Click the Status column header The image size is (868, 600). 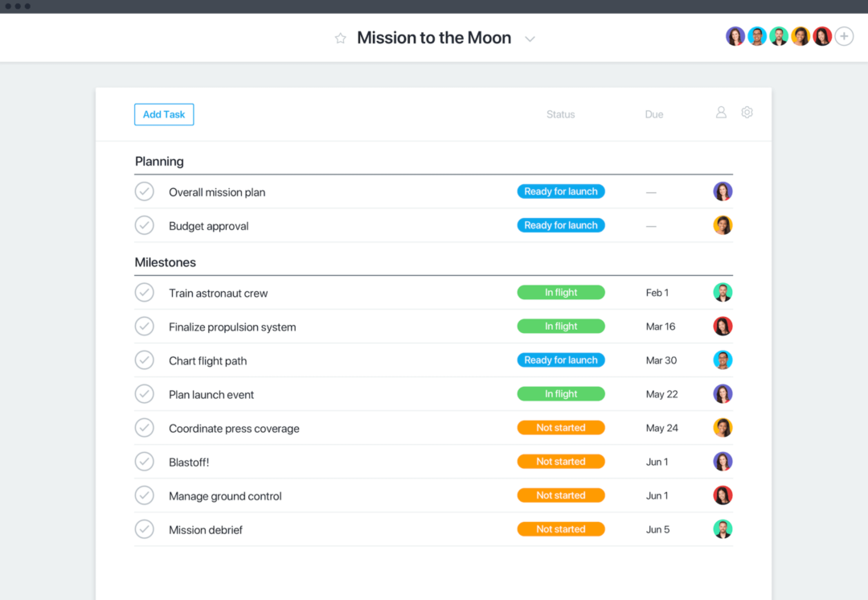[560, 113]
